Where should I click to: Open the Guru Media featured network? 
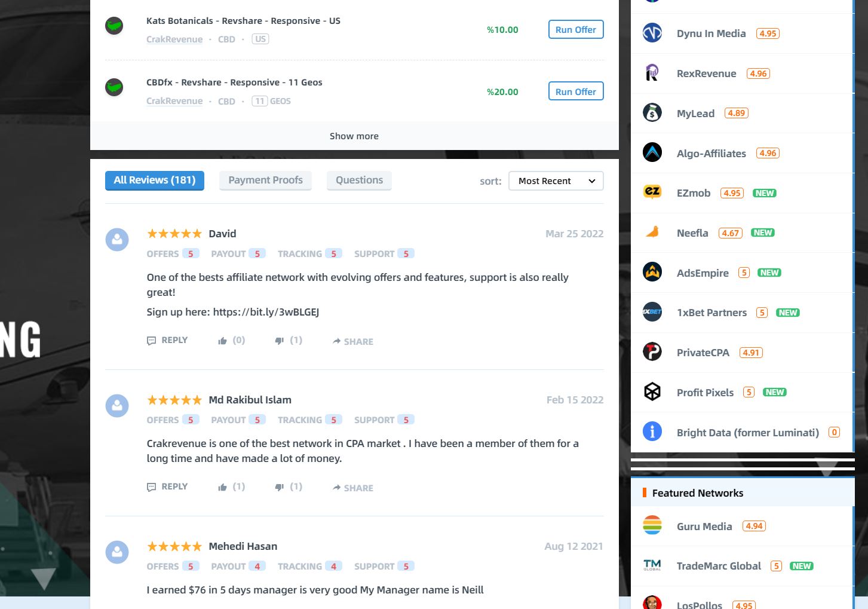point(704,526)
